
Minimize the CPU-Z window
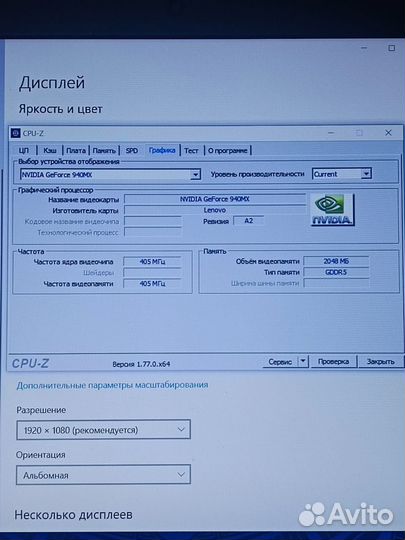coord(331,133)
